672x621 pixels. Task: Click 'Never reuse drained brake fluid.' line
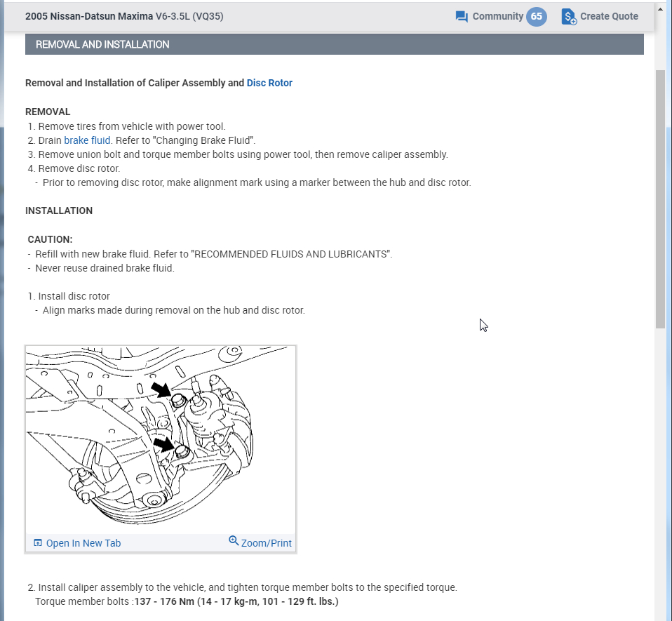tap(101, 268)
